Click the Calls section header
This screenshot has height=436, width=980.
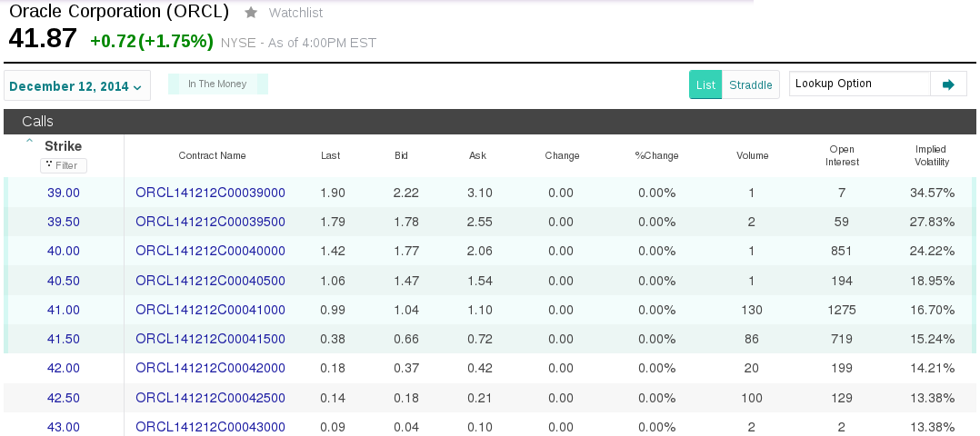click(490, 122)
